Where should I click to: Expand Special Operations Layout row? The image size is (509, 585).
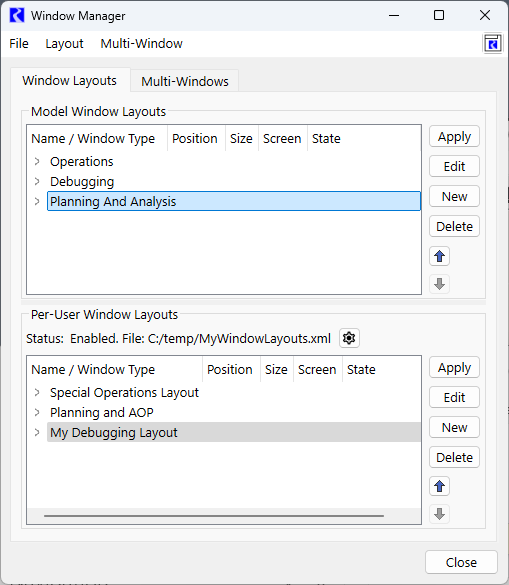click(37, 392)
